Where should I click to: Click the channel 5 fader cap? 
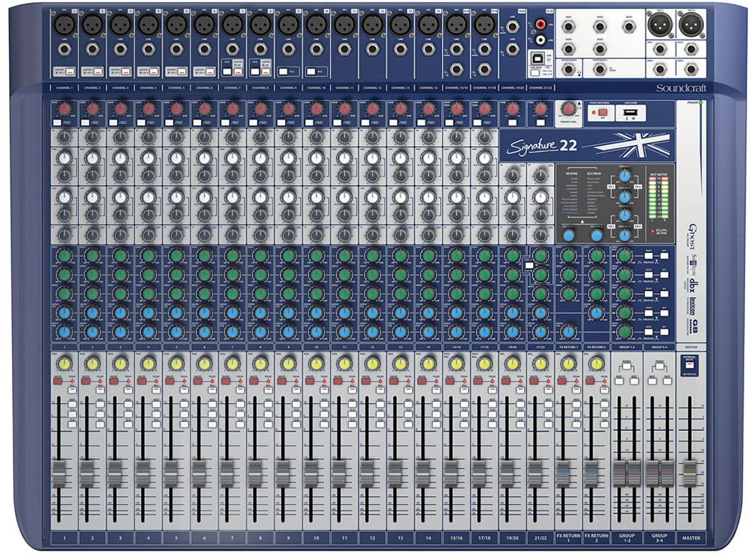(170, 474)
